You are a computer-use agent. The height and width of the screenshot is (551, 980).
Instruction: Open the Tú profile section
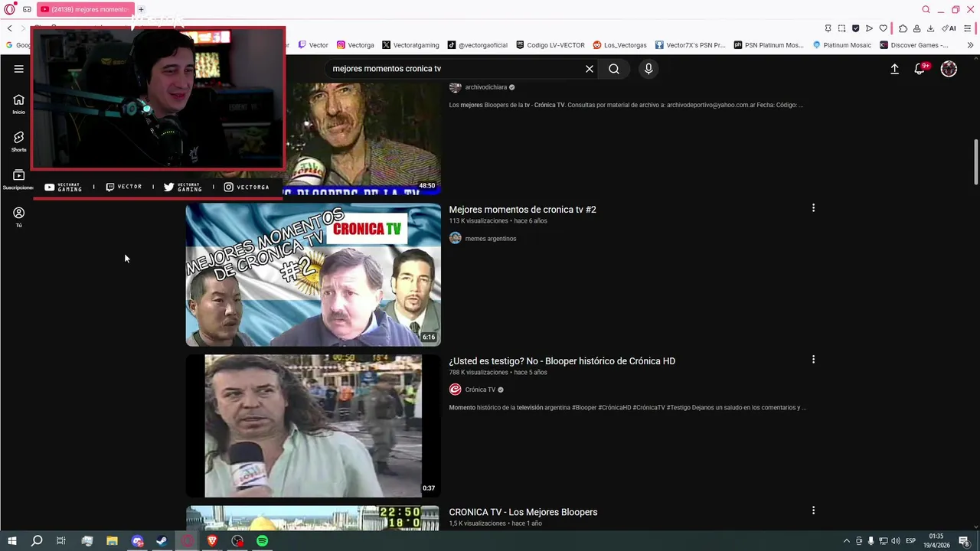click(18, 217)
